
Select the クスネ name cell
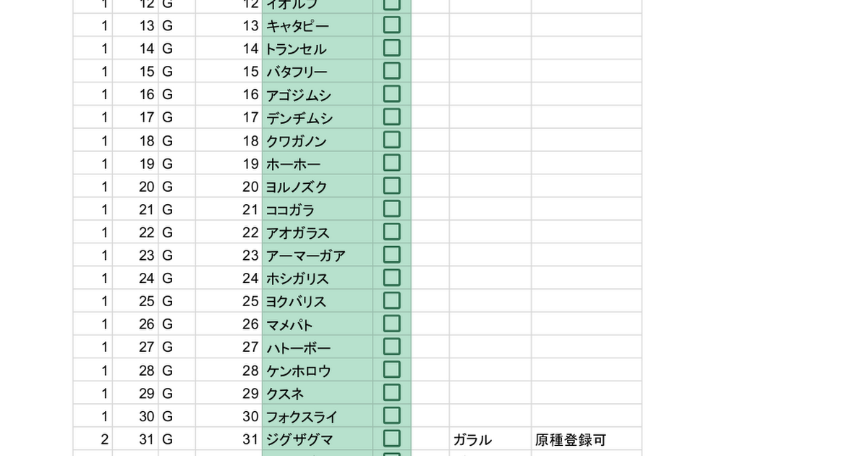click(317, 393)
